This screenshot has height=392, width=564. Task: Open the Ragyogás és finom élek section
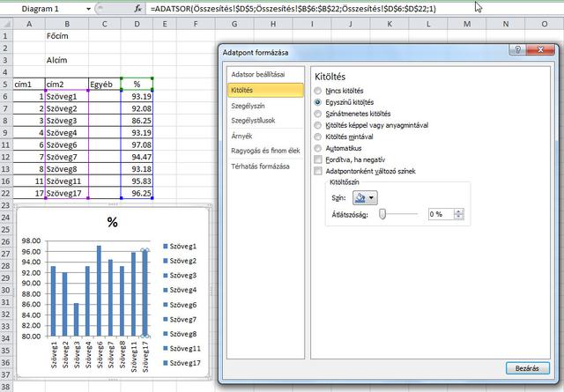[265, 151]
